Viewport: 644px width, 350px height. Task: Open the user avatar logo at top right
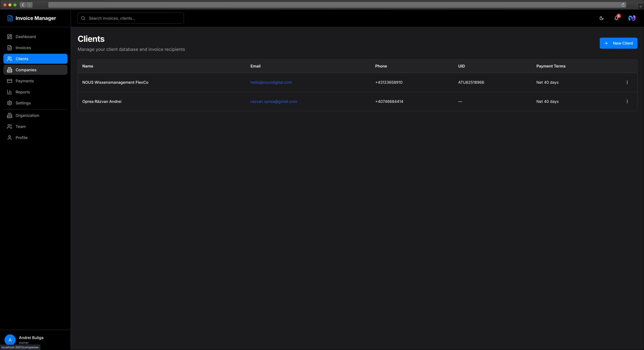tap(632, 18)
